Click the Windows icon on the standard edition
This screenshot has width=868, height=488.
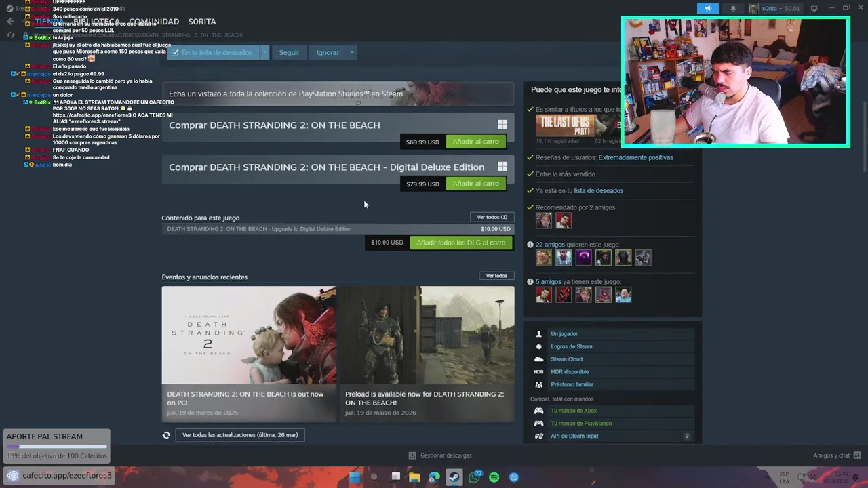click(502, 125)
